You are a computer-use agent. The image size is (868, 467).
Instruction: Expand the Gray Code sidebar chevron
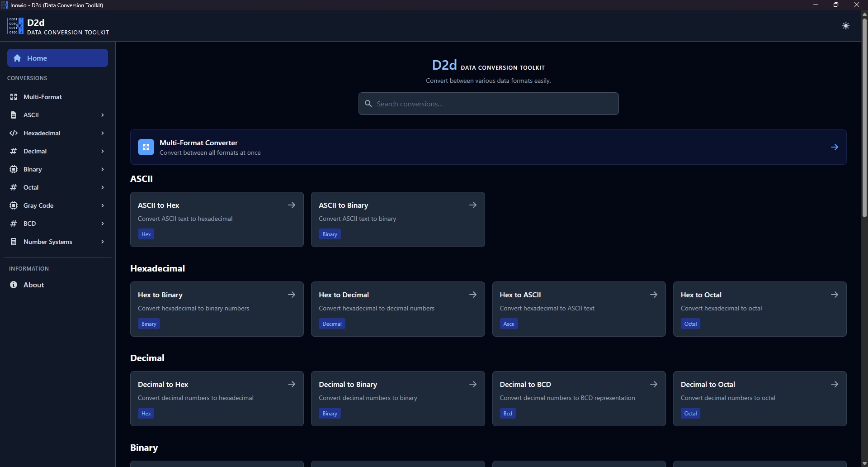pos(103,205)
